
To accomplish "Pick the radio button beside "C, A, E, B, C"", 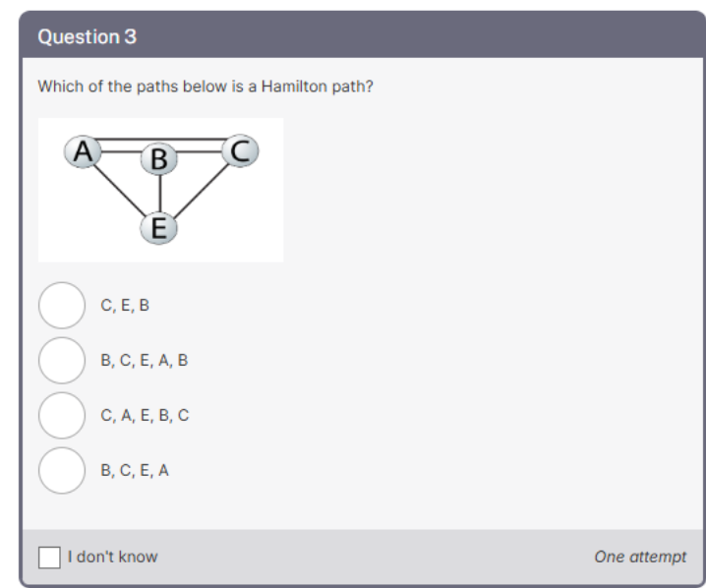I will point(61,415).
